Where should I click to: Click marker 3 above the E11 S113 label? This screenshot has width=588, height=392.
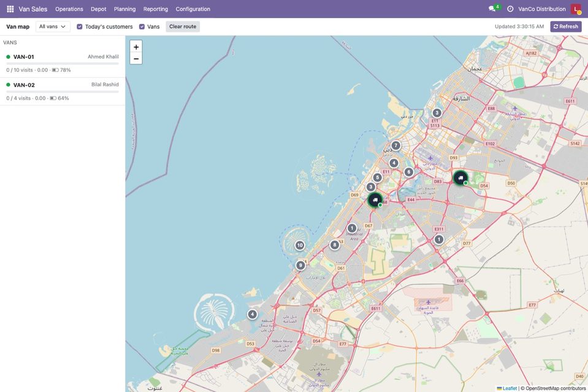click(437, 113)
